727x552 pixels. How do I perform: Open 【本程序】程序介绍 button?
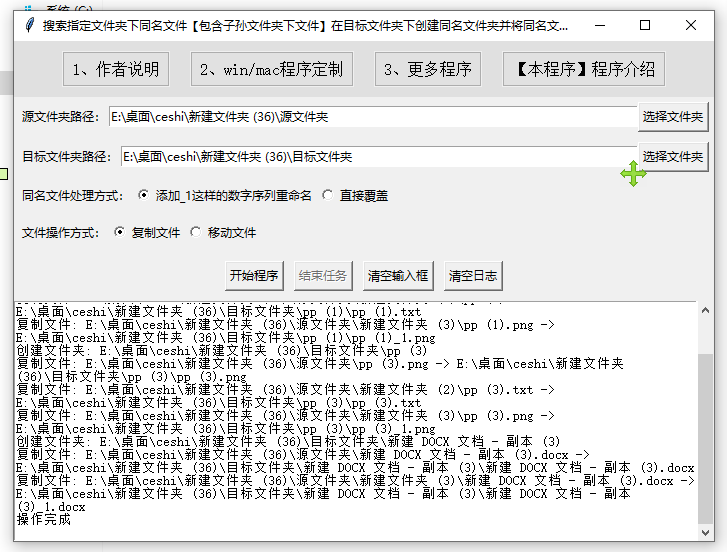584,69
